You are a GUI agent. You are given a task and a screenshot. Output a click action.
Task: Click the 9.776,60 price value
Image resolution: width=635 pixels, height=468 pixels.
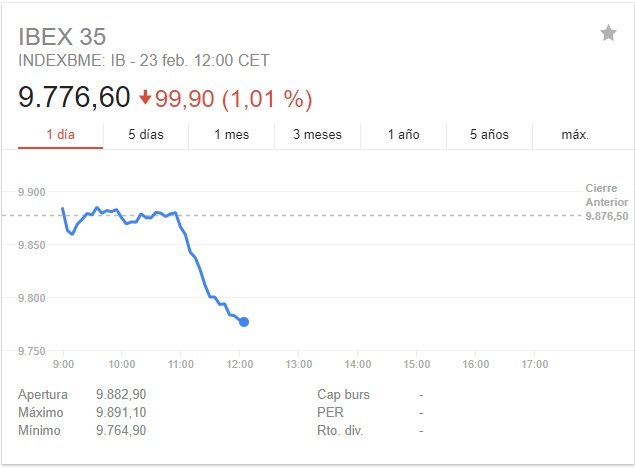pos(74,97)
